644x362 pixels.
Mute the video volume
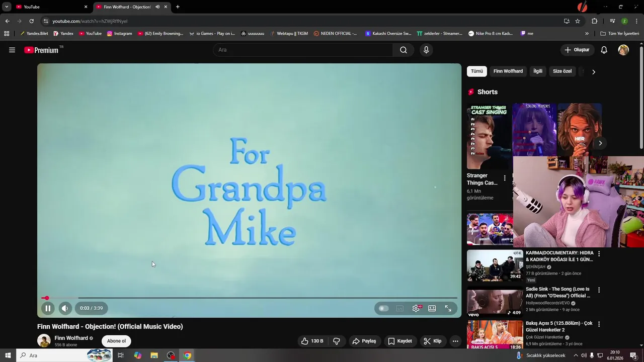coord(65,308)
